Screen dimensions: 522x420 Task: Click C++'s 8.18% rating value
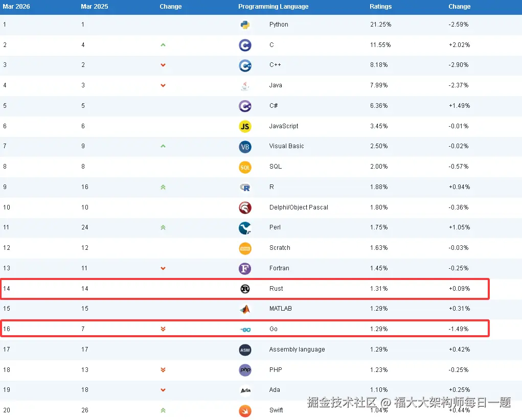click(379, 65)
